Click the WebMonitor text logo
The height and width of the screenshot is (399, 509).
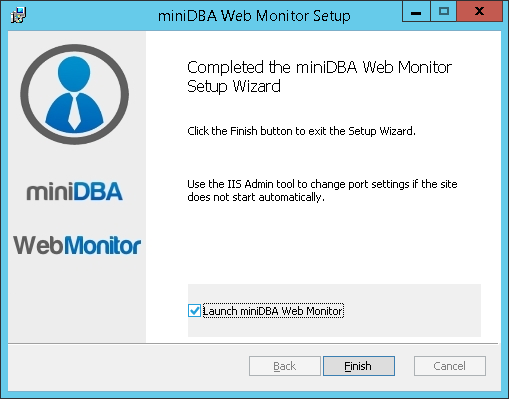tap(77, 245)
